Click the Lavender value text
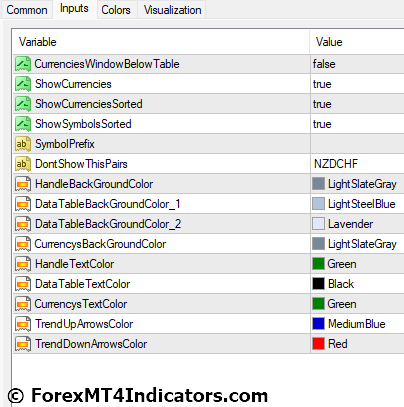 pos(350,224)
